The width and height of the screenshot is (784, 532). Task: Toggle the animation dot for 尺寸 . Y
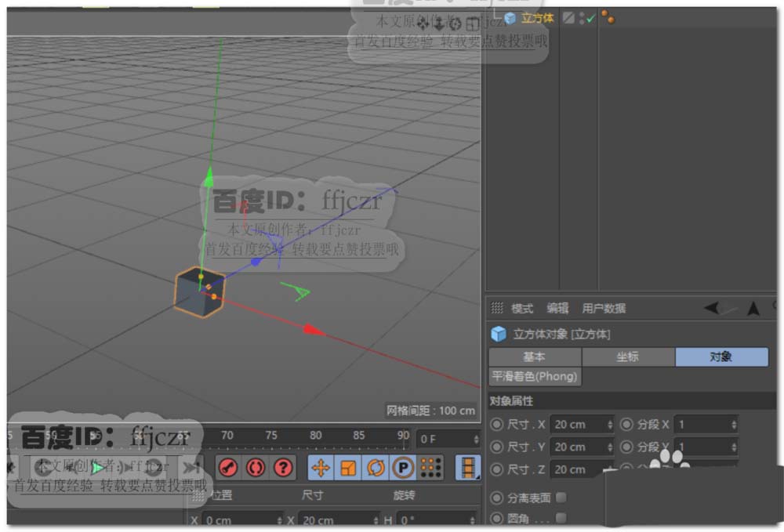(x=496, y=447)
